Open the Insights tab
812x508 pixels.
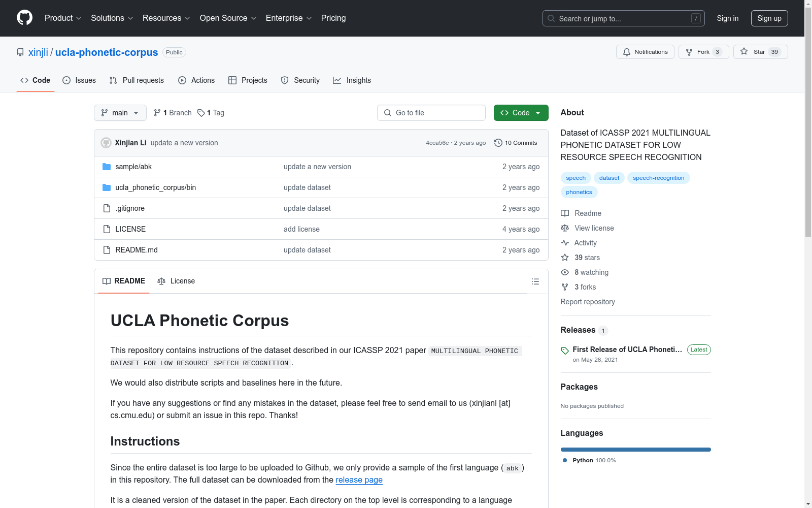tap(352, 80)
